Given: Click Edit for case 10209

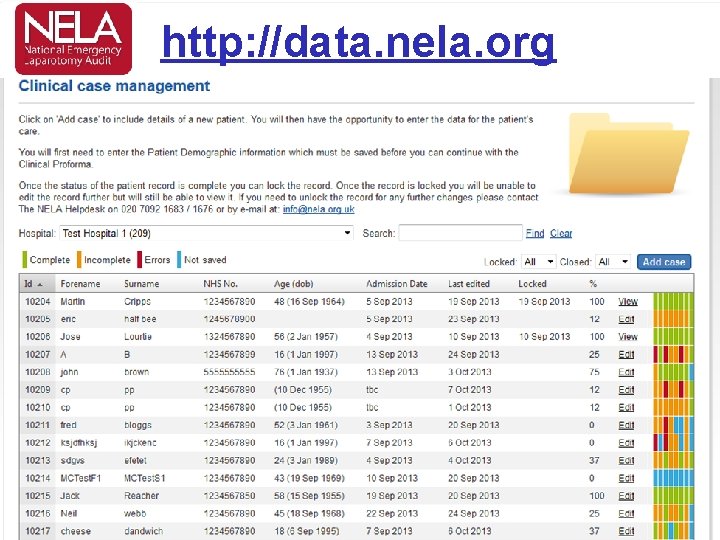Looking at the screenshot, I should click(626, 390).
